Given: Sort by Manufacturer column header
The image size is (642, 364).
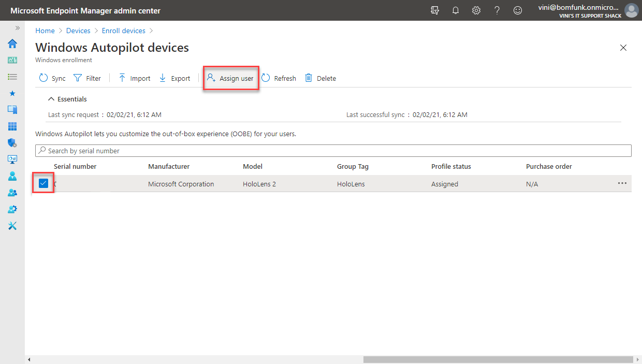Looking at the screenshot, I should tap(169, 166).
